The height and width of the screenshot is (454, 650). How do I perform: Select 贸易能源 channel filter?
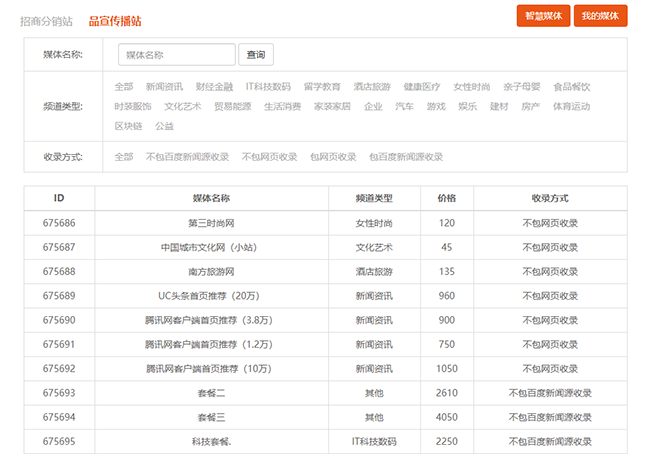tap(233, 107)
